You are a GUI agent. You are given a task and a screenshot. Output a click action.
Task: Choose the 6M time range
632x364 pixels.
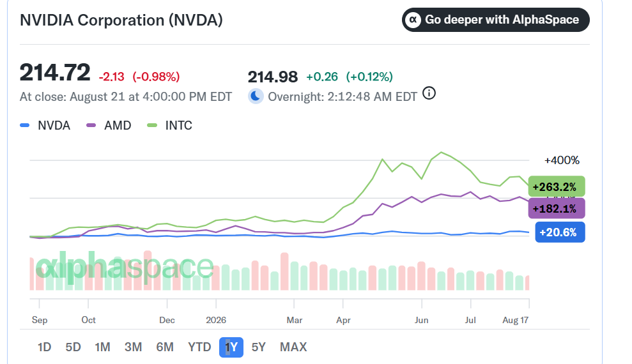pos(165,347)
